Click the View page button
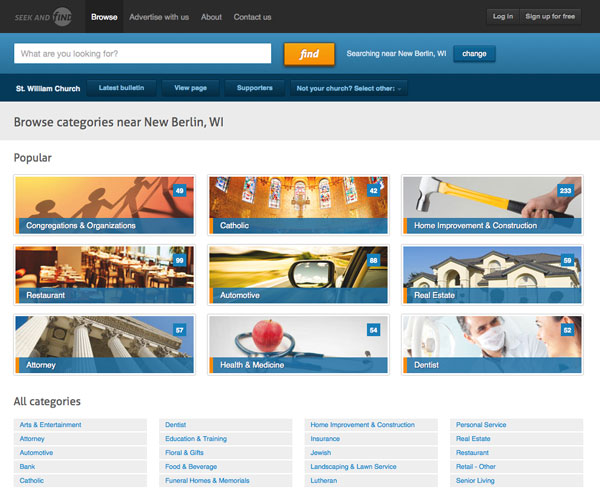The height and width of the screenshot is (488, 600). coord(191,88)
